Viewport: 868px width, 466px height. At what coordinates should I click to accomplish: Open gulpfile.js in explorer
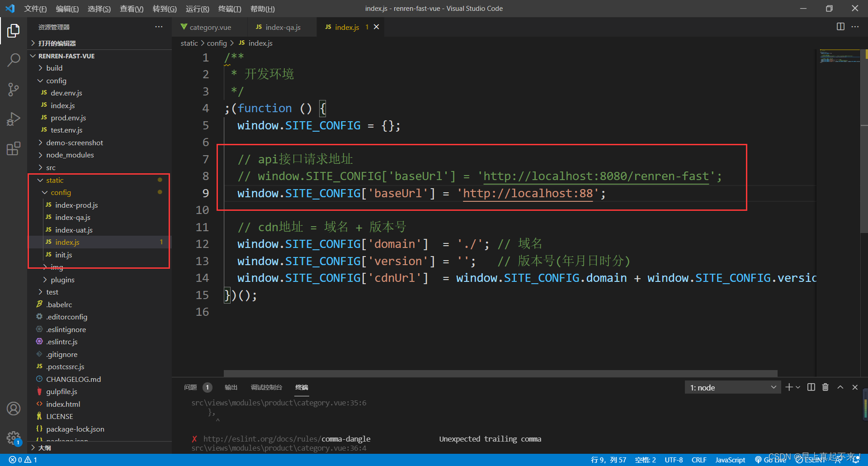pyautogui.click(x=61, y=391)
